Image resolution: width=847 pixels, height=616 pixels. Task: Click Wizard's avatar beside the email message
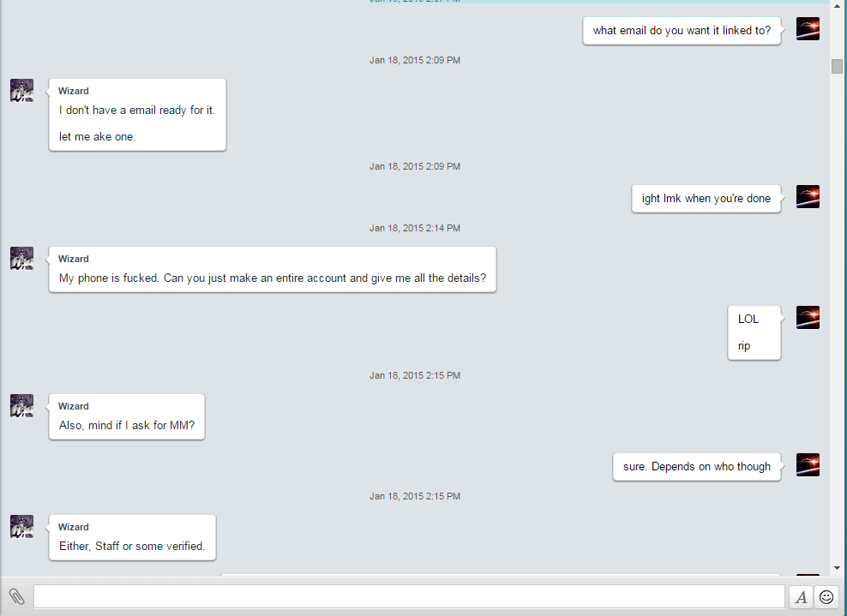click(x=21, y=90)
